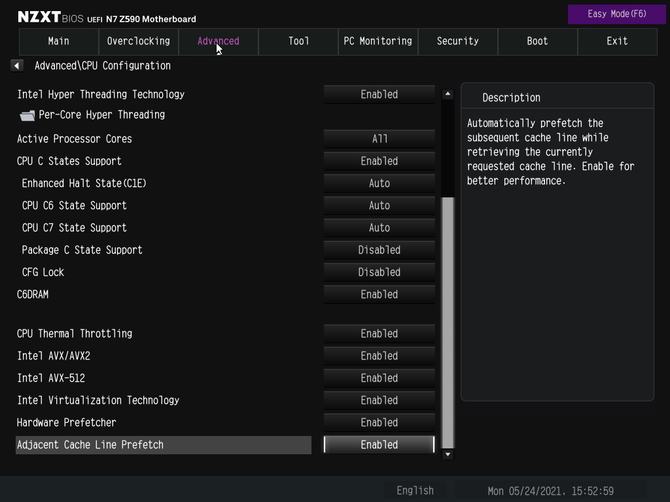Open the Security tab
Viewport: 670px width, 502px height.
coord(458,41)
